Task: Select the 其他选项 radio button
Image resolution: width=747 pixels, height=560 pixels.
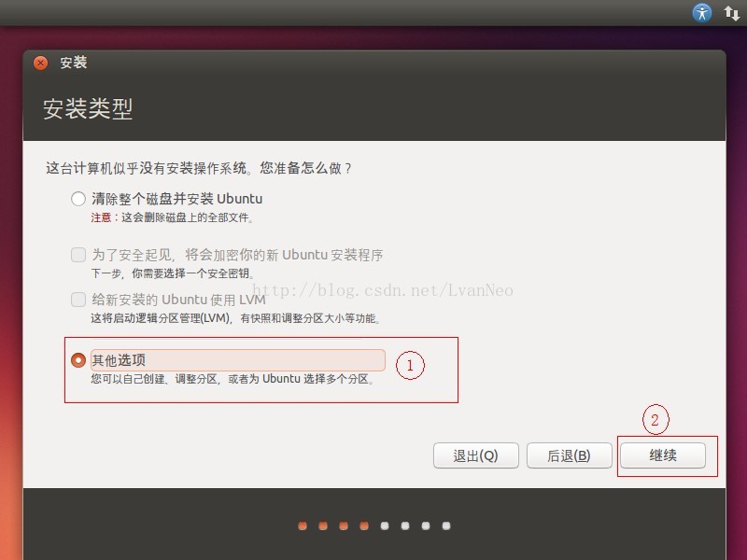Action: coord(78,360)
